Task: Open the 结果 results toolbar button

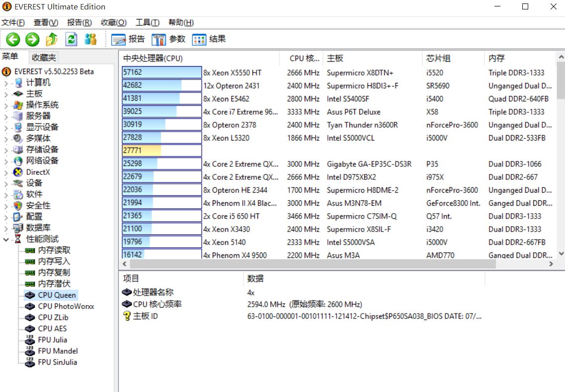Action: click(x=209, y=39)
